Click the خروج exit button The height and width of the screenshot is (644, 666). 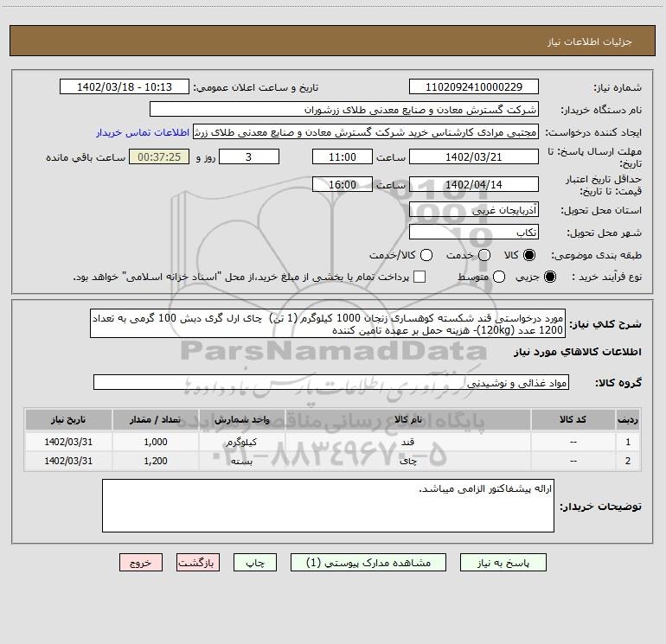(141, 563)
